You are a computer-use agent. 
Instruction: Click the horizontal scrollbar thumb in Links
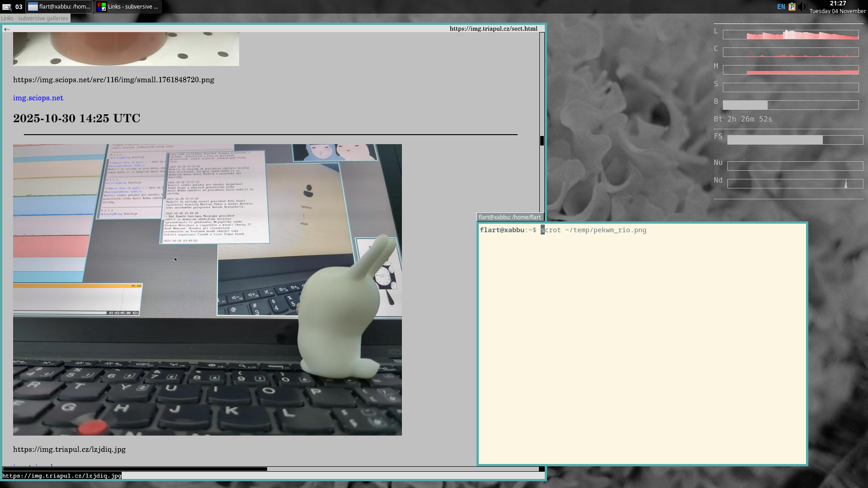click(135, 469)
